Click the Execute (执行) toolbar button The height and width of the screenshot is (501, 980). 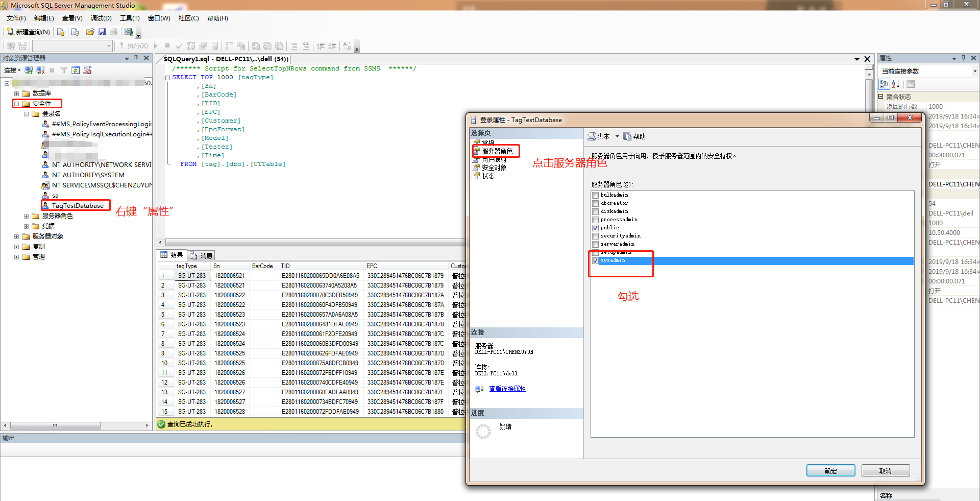coord(134,46)
